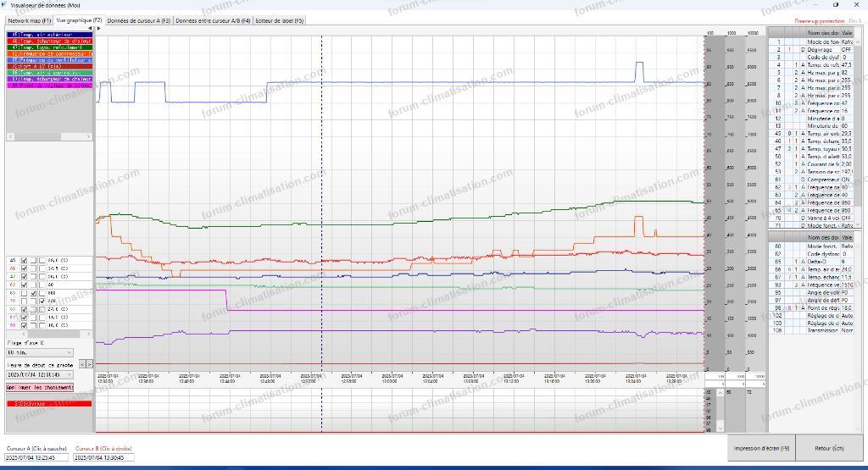Click left collapse arrow above legend panel
This screenshot has width=868, height=470.
pos(90,28)
